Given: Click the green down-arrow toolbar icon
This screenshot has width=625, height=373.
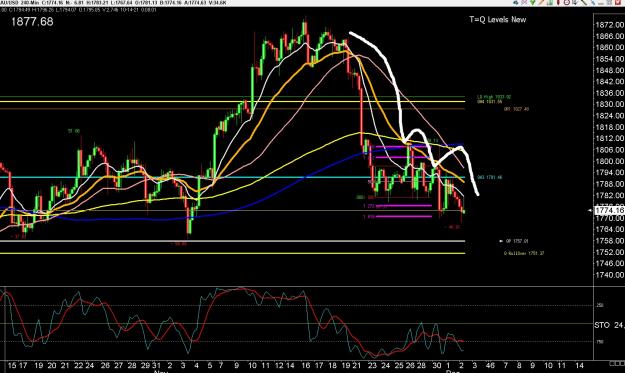Looking at the screenshot, I should (533, 2).
